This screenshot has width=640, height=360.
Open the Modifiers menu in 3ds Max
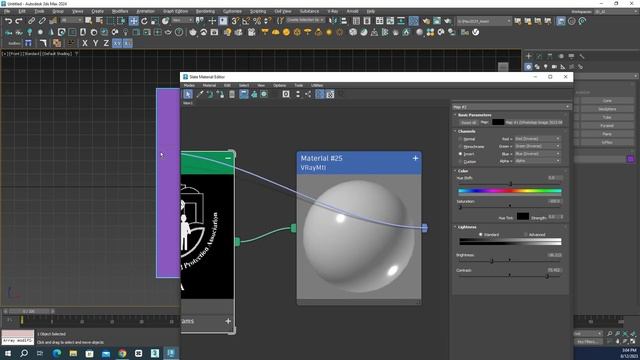pos(120,11)
